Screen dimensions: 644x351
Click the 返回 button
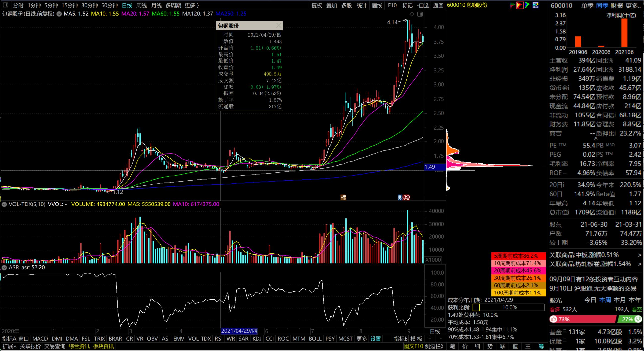[x=438, y=5]
